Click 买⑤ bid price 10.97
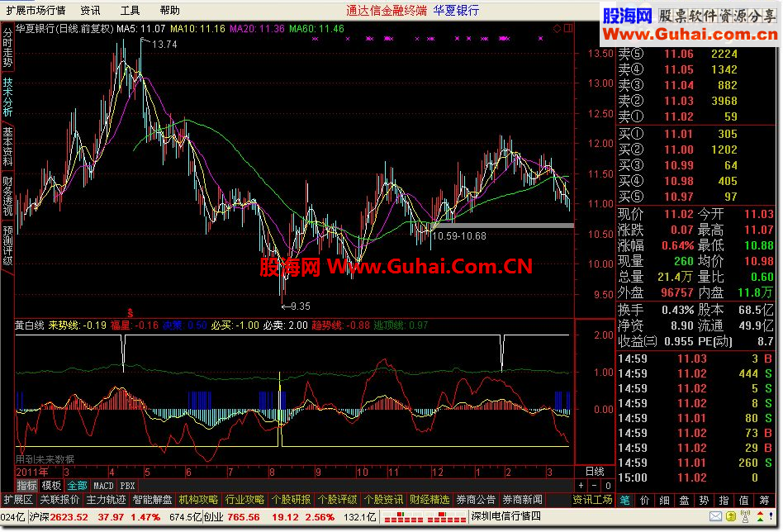Viewport: 783px width, 532px height. (679, 197)
